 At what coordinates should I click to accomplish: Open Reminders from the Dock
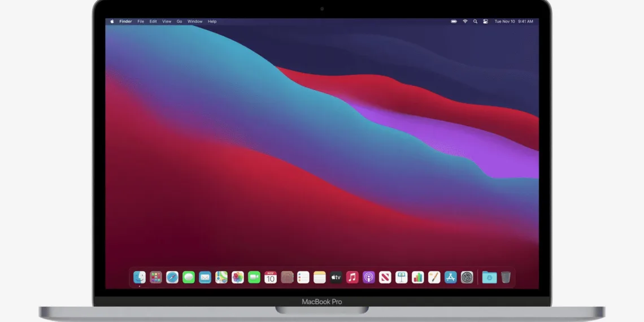303,277
